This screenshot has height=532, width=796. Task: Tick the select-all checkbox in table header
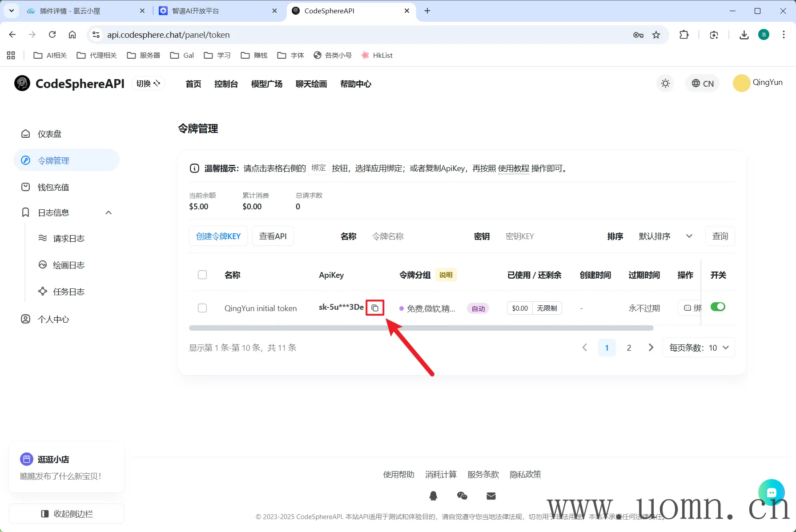(202, 275)
